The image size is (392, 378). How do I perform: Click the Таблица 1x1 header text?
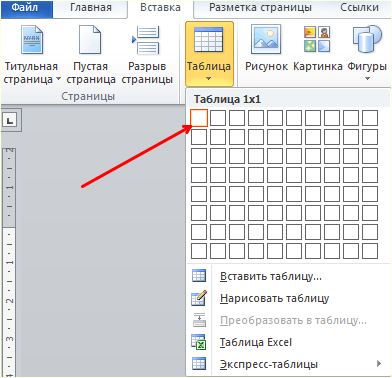(227, 99)
